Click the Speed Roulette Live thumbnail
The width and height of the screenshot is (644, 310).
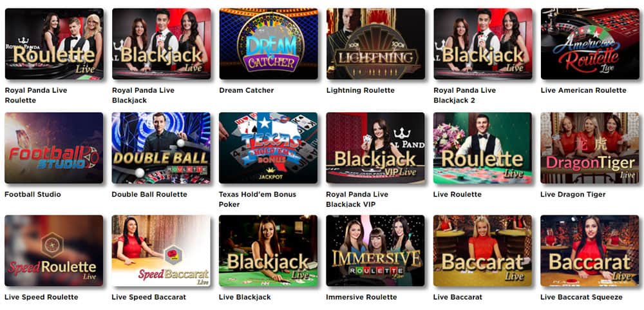click(x=54, y=250)
